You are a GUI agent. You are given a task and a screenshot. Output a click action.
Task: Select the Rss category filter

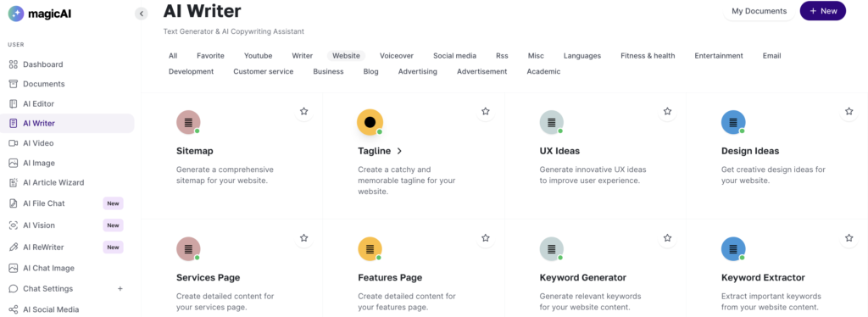pyautogui.click(x=502, y=56)
